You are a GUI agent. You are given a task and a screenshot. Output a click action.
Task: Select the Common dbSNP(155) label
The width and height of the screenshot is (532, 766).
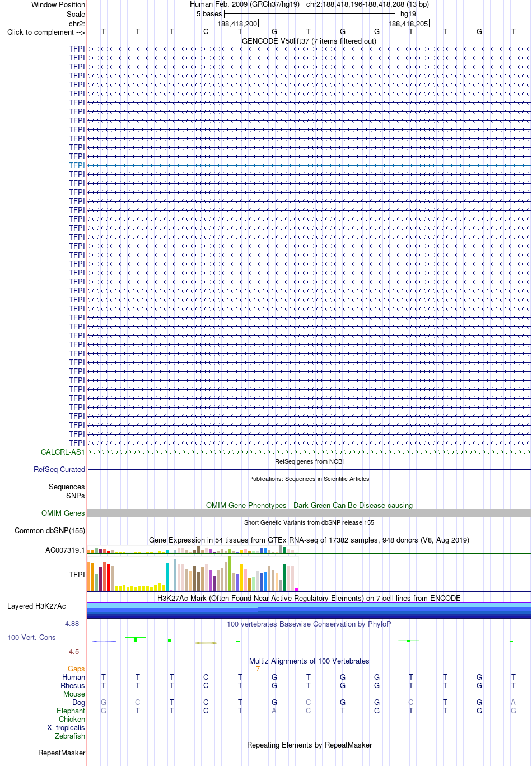[x=50, y=530]
